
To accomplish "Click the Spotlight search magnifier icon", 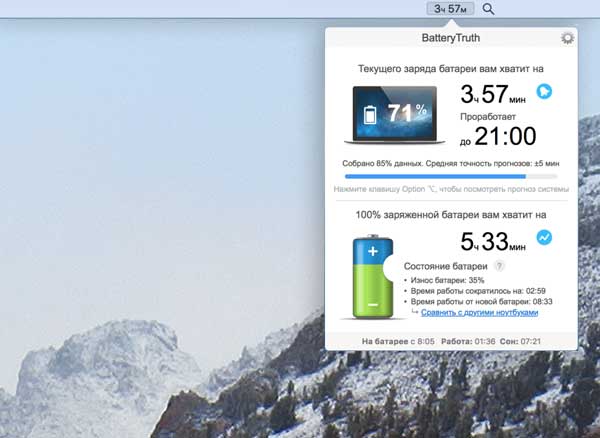I will click(x=488, y=9).
